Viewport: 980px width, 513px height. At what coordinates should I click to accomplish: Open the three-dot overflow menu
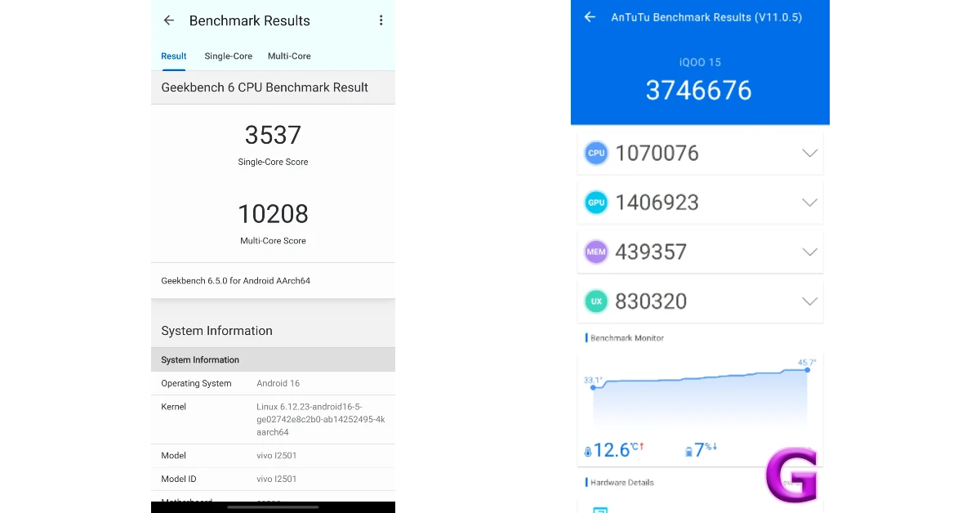pos(381,20)
